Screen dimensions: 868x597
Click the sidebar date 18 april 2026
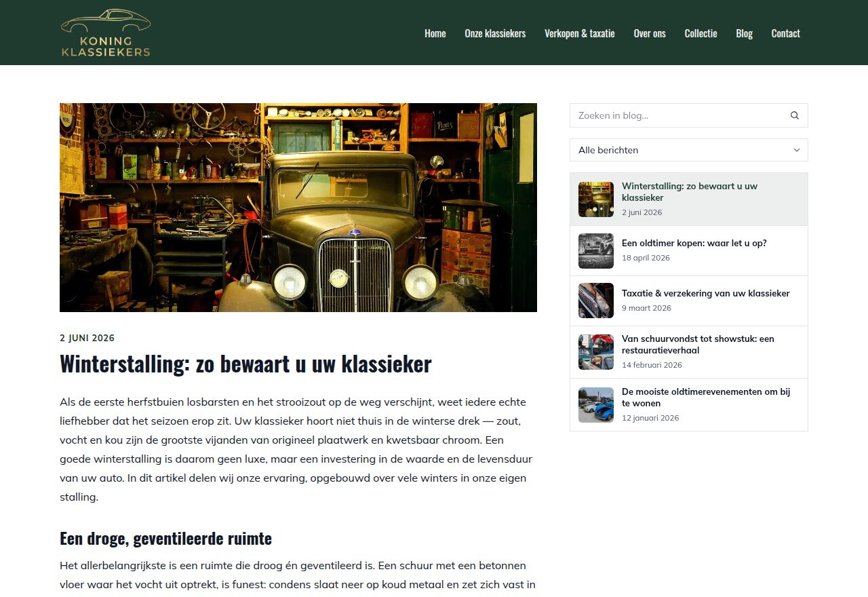tap(646, 258)
